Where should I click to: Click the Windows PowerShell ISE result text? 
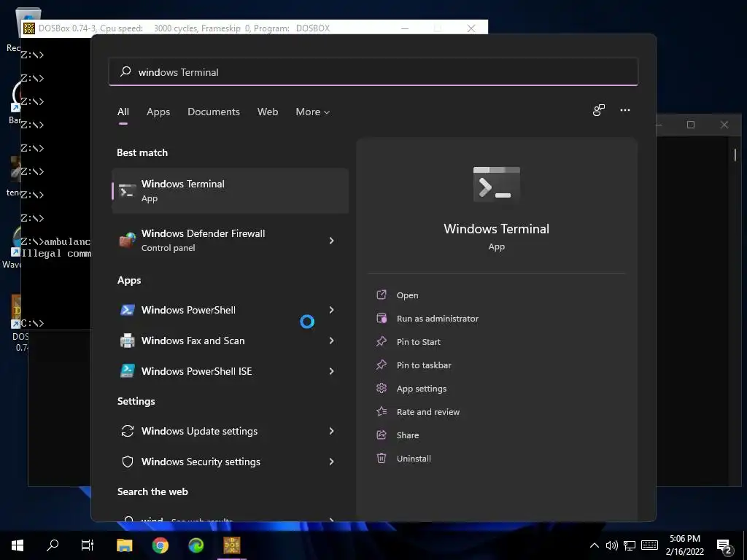(196, 371)
